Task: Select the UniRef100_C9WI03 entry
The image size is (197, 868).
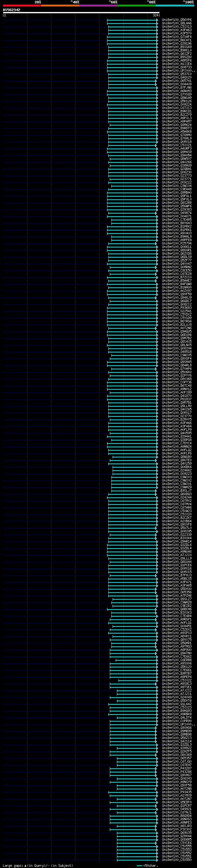Action: [x=177, y=477]
